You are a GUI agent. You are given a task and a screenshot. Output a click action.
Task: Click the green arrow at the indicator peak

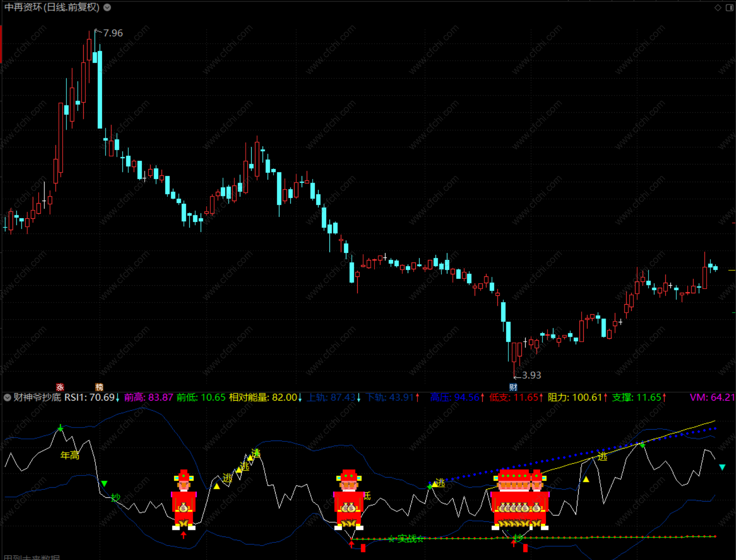coord(61,428)
